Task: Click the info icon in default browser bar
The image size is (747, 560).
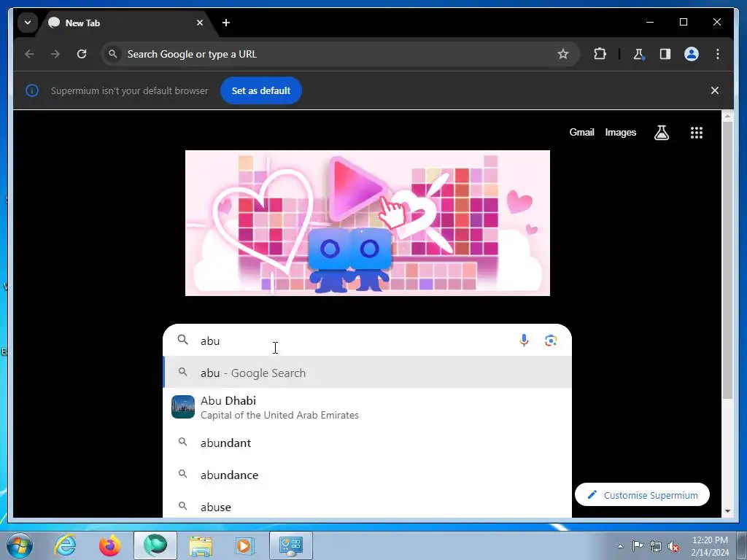Action: pos(32,90)
